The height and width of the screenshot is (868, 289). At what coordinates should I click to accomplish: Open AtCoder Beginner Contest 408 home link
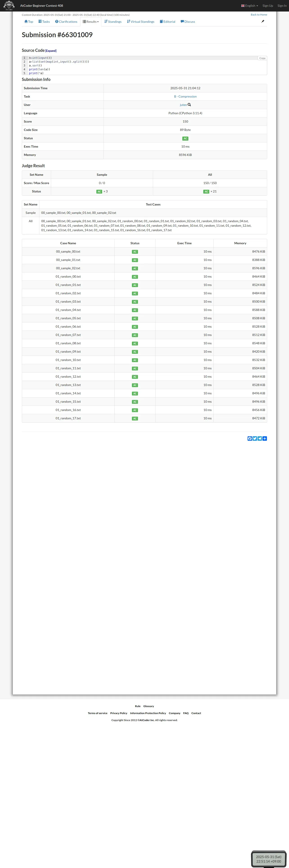click(41, 6)
